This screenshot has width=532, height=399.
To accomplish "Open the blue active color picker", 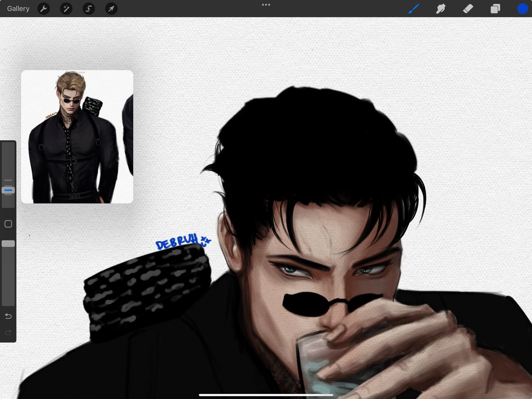I will click(x=523, y=8).
